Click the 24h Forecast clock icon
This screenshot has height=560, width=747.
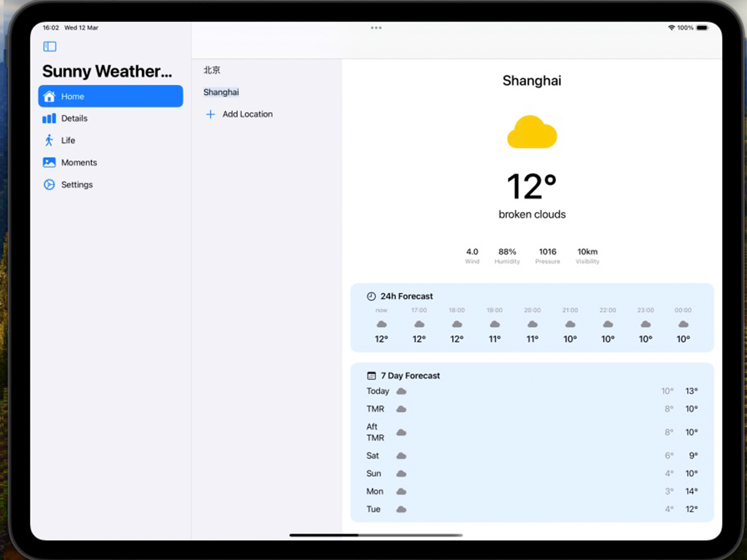[371, 296]
